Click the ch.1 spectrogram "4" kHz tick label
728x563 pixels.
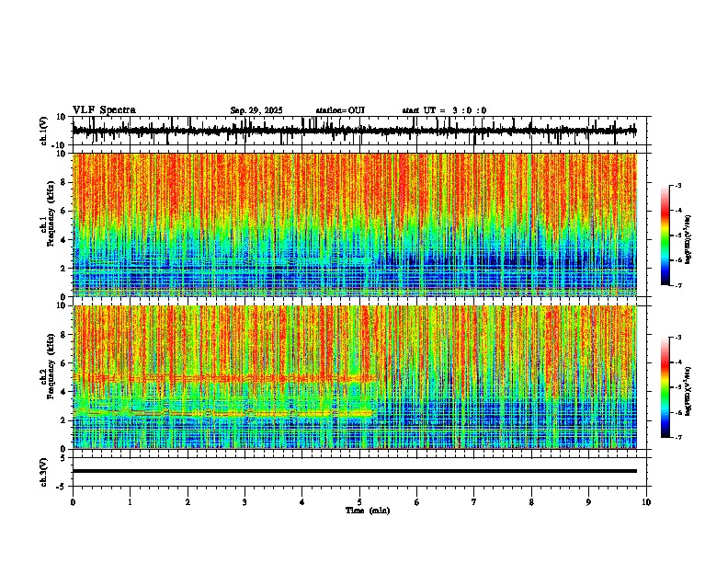click(64, 240)
